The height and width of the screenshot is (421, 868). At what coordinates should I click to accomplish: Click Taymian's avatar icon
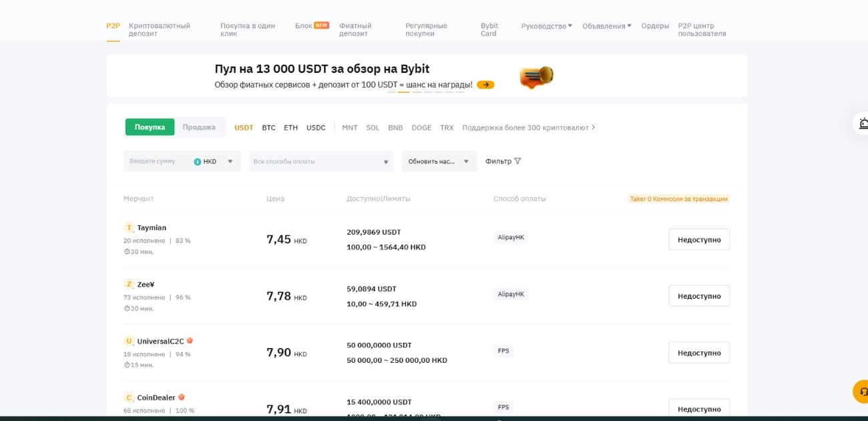[130, 228]
